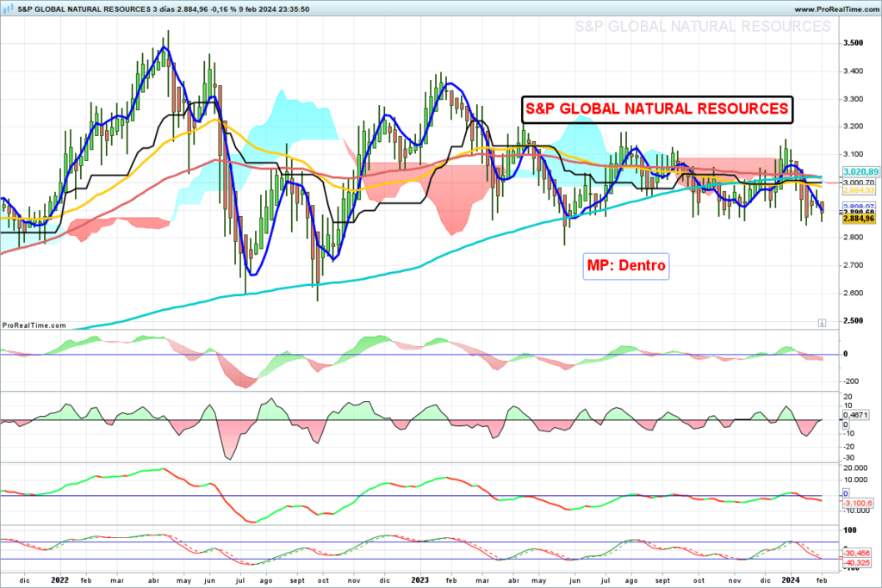Image resolution: width=882 pixels, height=588 pixels.
Task: Click the 3.400 price axis label
Action: point(854,71)
